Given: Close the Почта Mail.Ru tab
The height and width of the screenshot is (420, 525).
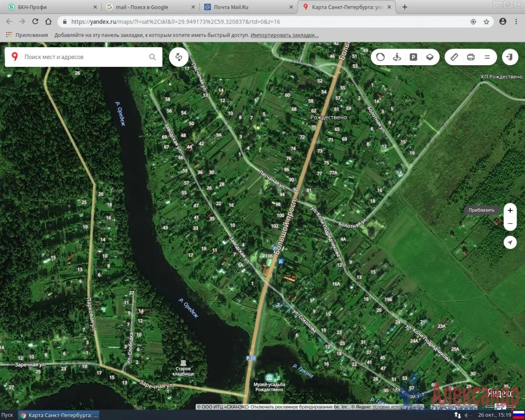Looking at the screenshot, I should coord(291,7).
